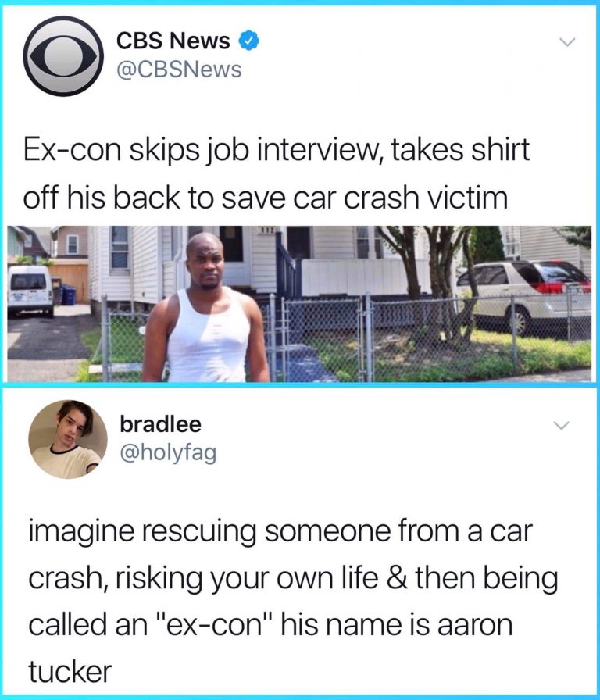Click the chain-link fence gate in the photo

tap(323, 339)
